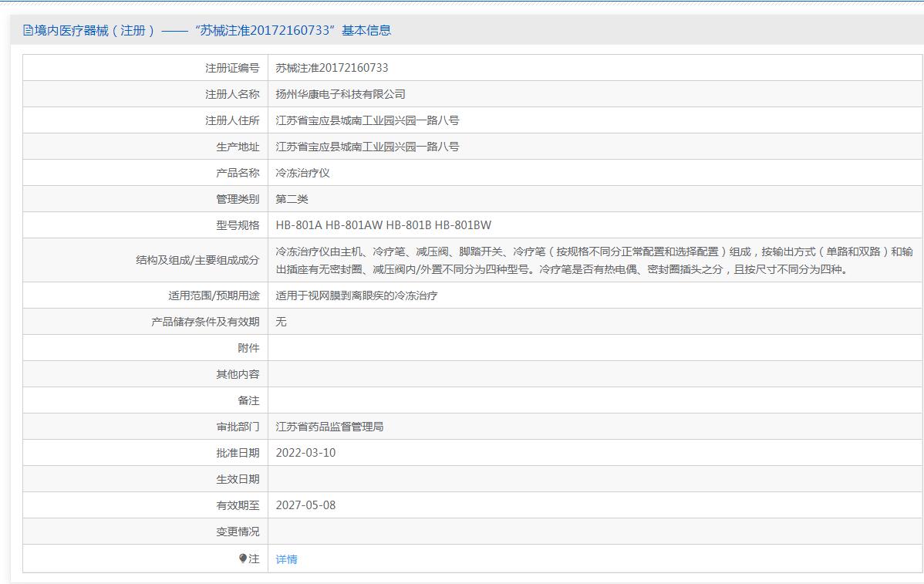
Task: Click the 适用范围 intended use text
Action: point(356,295)
